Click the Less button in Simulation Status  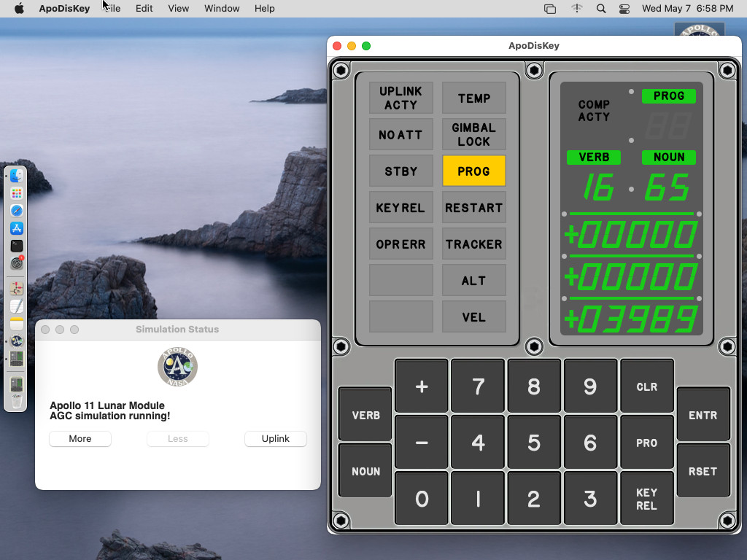pyautogui.click(x=178, y=438)
